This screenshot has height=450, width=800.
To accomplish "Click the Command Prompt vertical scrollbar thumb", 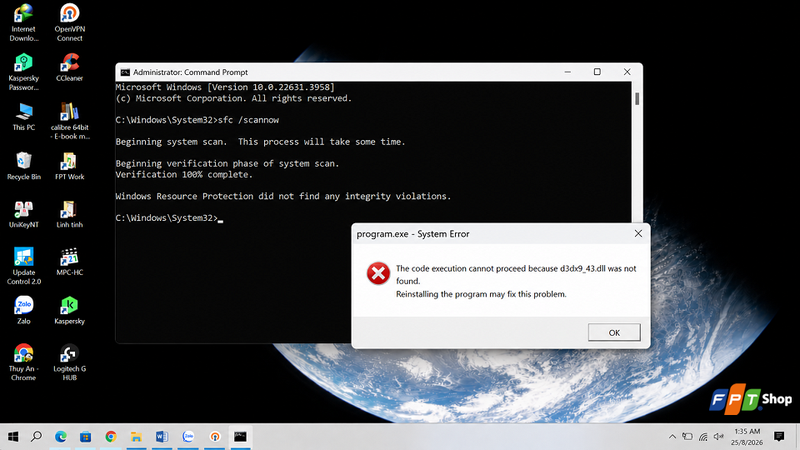I will point(637,99).
